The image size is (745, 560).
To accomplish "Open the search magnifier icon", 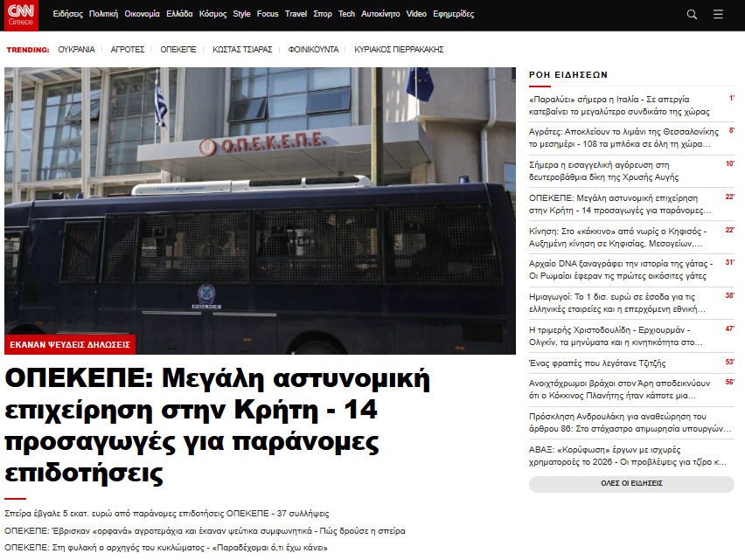I will click(x=692, y=15).
